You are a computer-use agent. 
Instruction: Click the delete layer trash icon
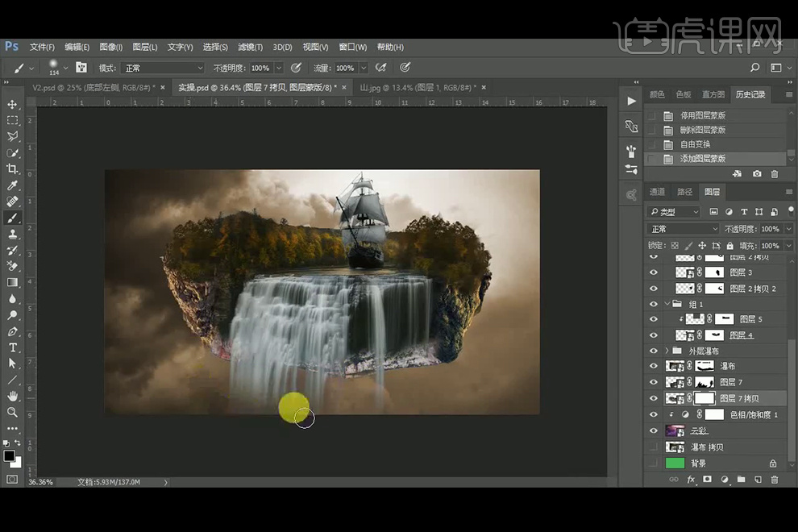pyautogui.click(x=775, y=480)
